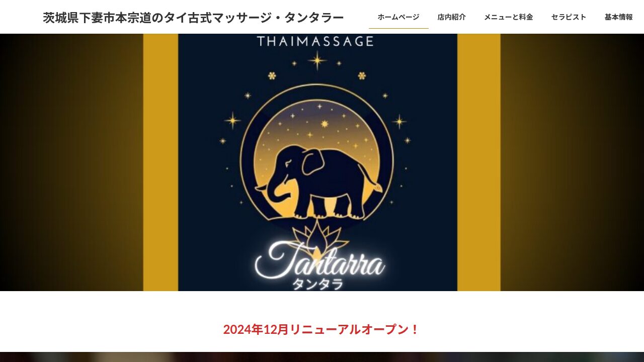Click the glowing Tantarra script lettering

[x=320, y=260]
